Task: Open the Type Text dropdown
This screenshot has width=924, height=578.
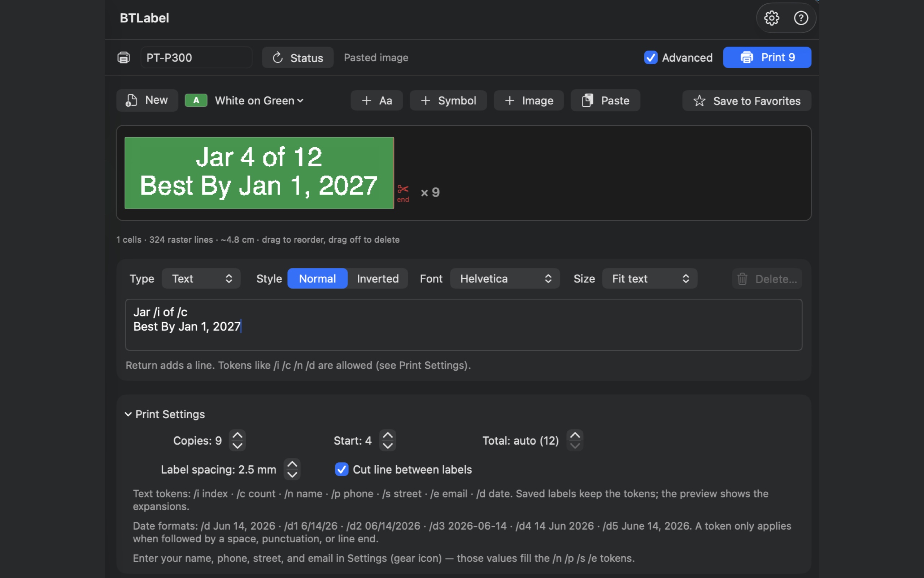Action: point(201,278)
